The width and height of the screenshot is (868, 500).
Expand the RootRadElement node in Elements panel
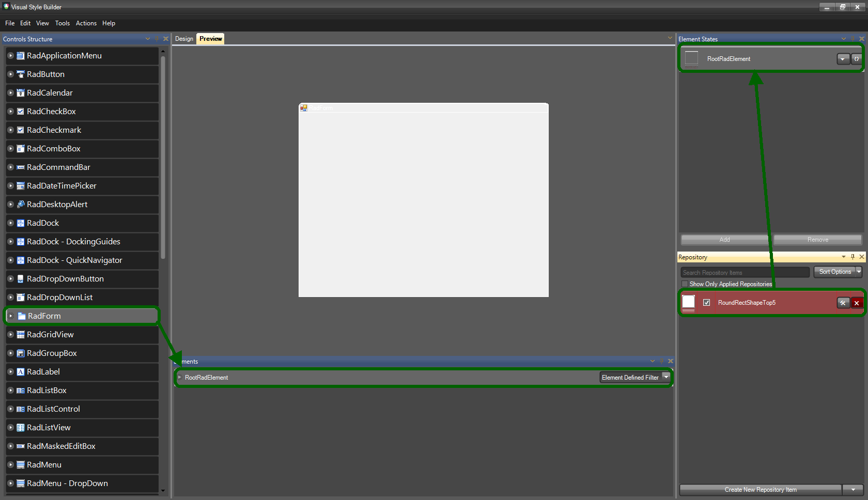(x=179, y=377)
